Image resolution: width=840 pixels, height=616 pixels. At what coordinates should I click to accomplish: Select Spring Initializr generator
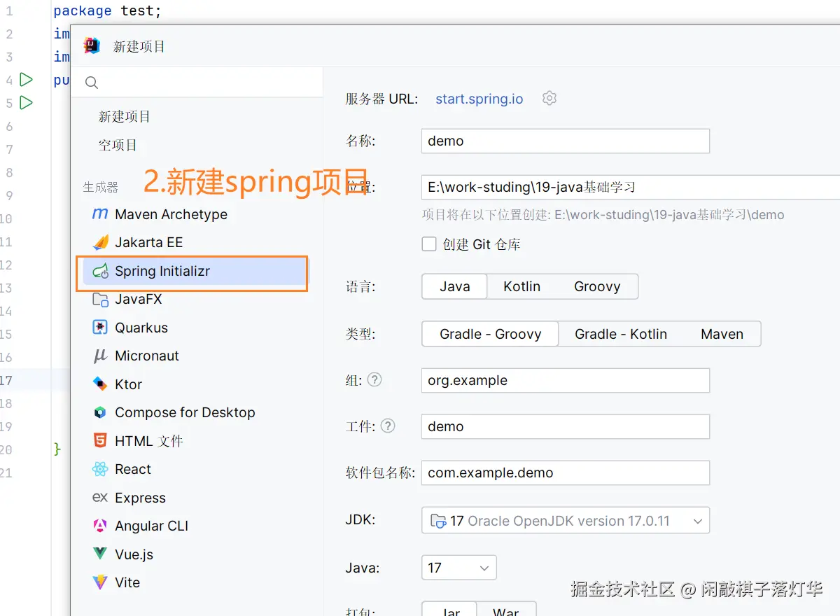point(195,271)
